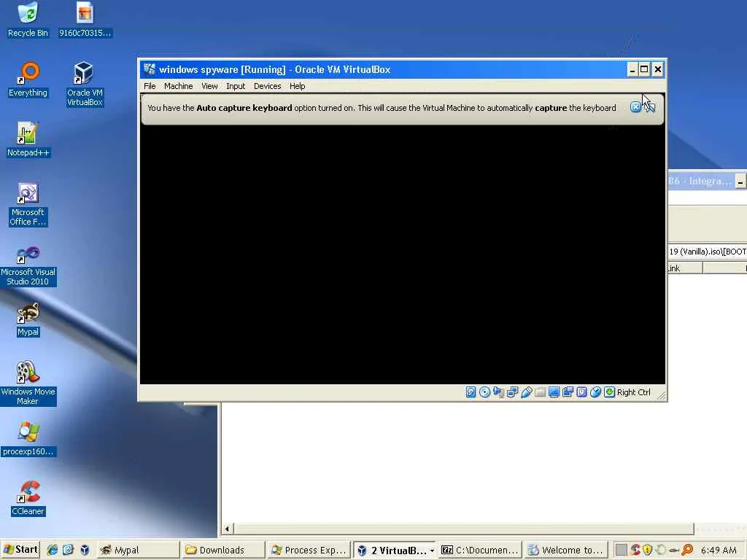Open the Machine menu
The height and width of the screenshot is (560, 747).
click(x=178, y=86)
